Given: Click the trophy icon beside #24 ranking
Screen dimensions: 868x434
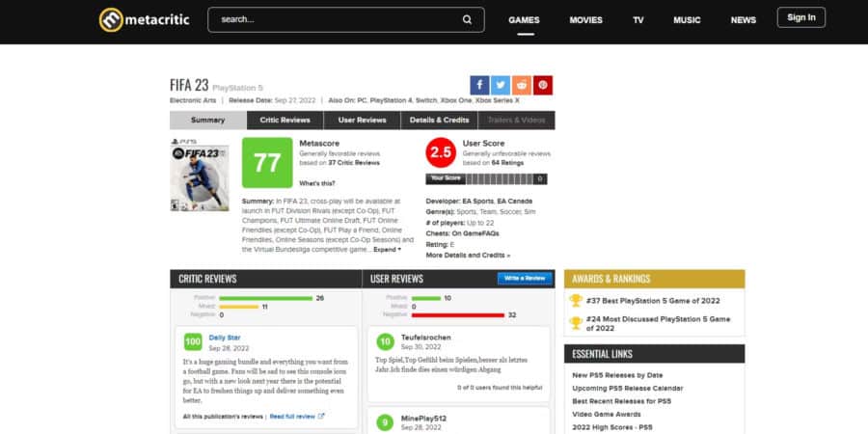Looking at the screenshot, I should point(576,323).
